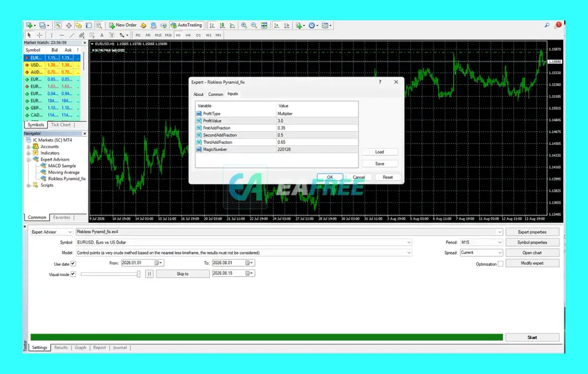Image resolution: width=588 pixels, height=374 pixels.
Task: Expand the Scripts tree node
Action: point(29,185)
